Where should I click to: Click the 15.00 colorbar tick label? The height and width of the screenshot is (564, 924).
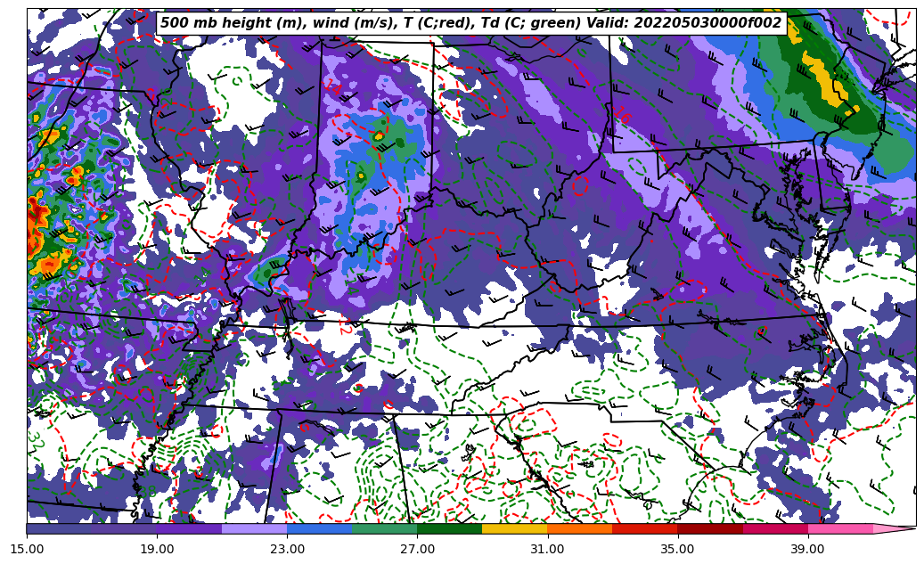tap(27, 549)
